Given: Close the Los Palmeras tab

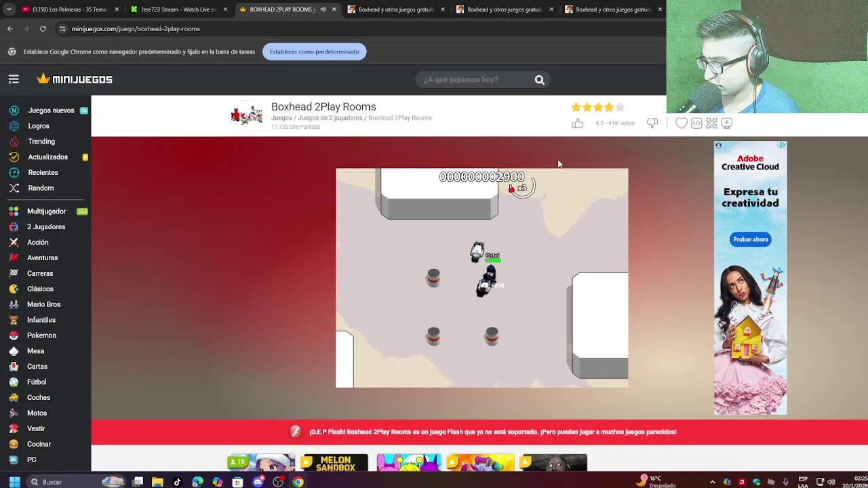Looking at the screenshot, I should (117, 9).
